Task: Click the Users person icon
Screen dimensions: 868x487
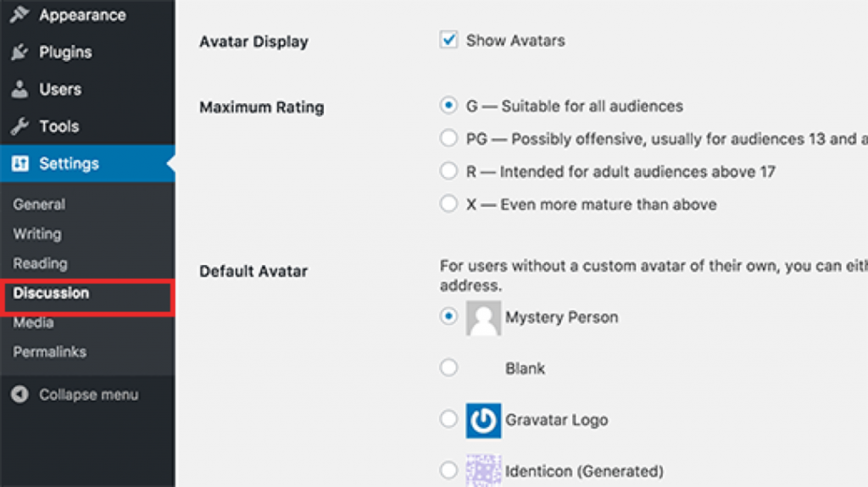Action: coord(19,89)
